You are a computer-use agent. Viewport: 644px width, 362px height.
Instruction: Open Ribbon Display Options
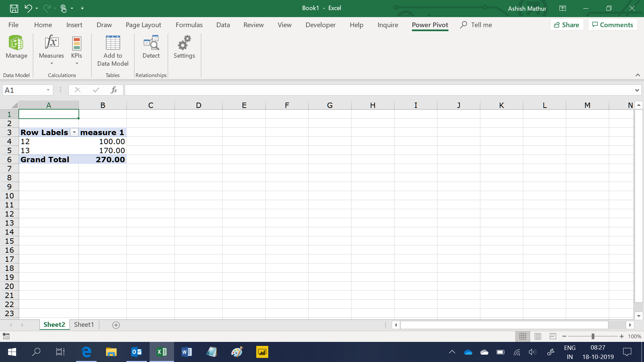pyautogui.click(x=562, y=8)
